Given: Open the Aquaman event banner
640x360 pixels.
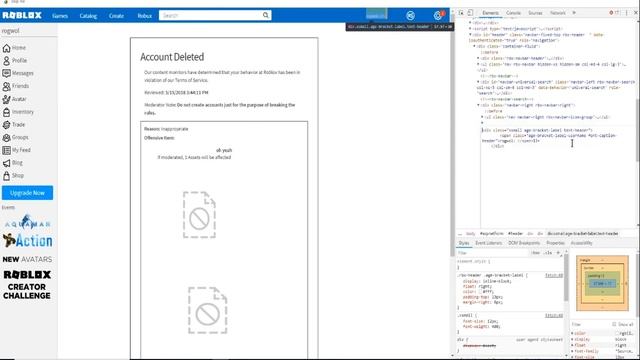Looking at the screenshot, I should click(x=27, y=222).
